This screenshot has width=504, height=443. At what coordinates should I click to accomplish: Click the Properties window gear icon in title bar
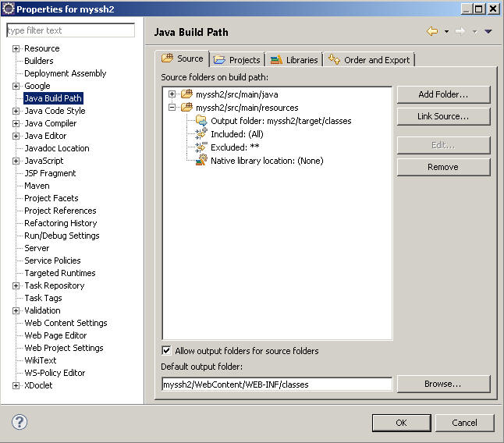click(x=9, y=9)
